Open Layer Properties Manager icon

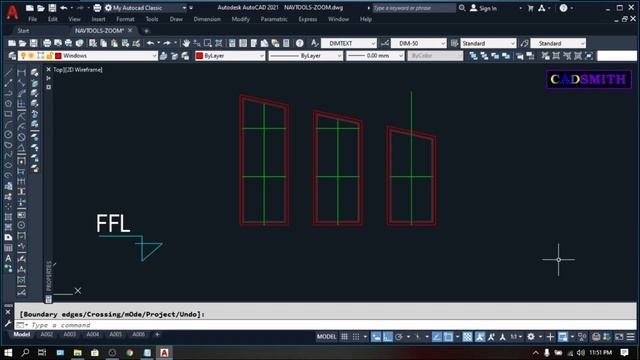(12, 56)
